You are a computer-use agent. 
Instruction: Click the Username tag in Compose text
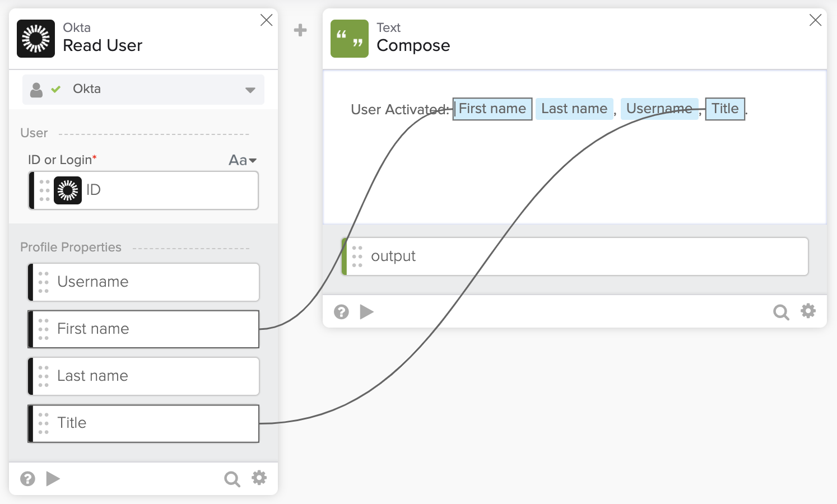tap(659, 109)
